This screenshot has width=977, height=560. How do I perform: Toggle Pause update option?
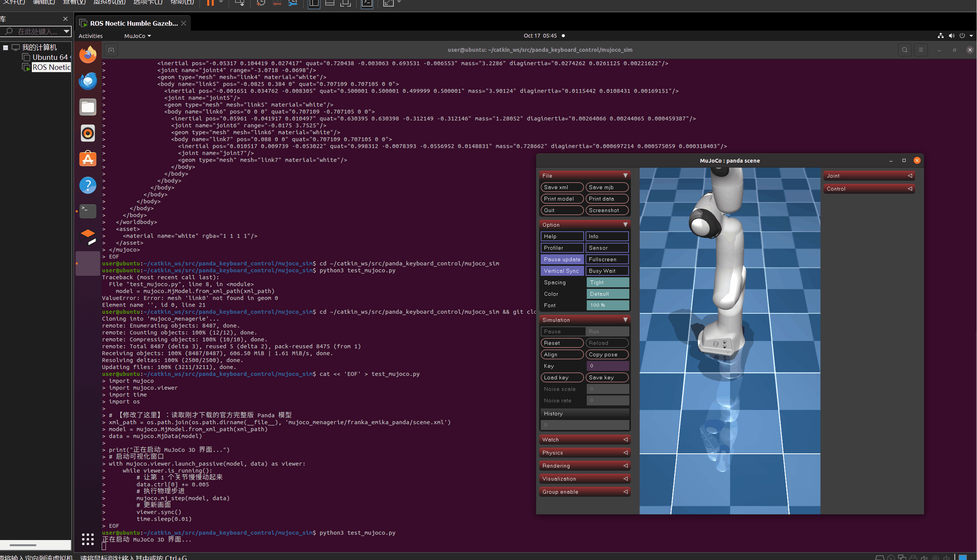point(562,259)
